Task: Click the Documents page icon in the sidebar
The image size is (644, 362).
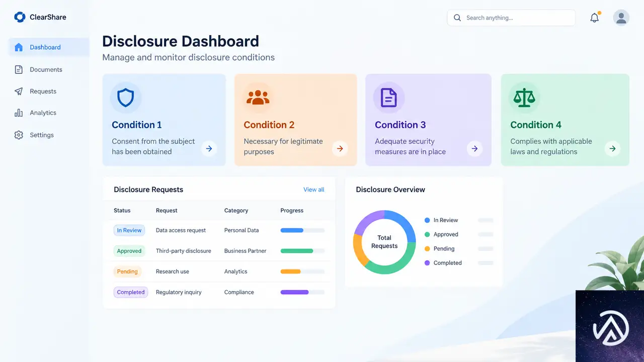Action: tap(19, 70)
